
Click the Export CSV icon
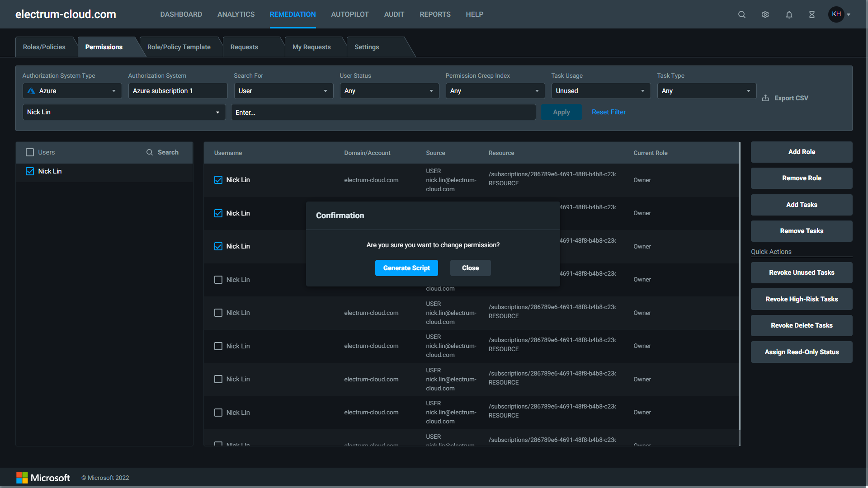pyautogui.click(x=765, y=98)
